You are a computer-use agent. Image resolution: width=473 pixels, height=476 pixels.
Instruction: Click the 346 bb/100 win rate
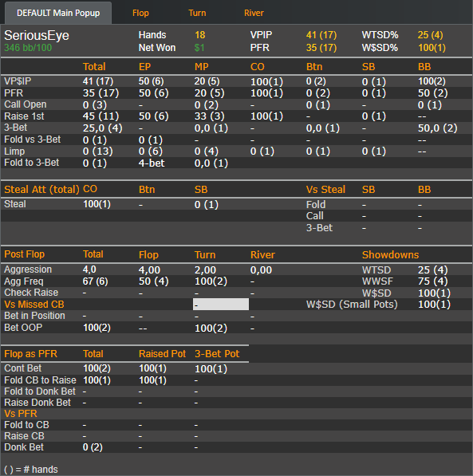(28, 48)
